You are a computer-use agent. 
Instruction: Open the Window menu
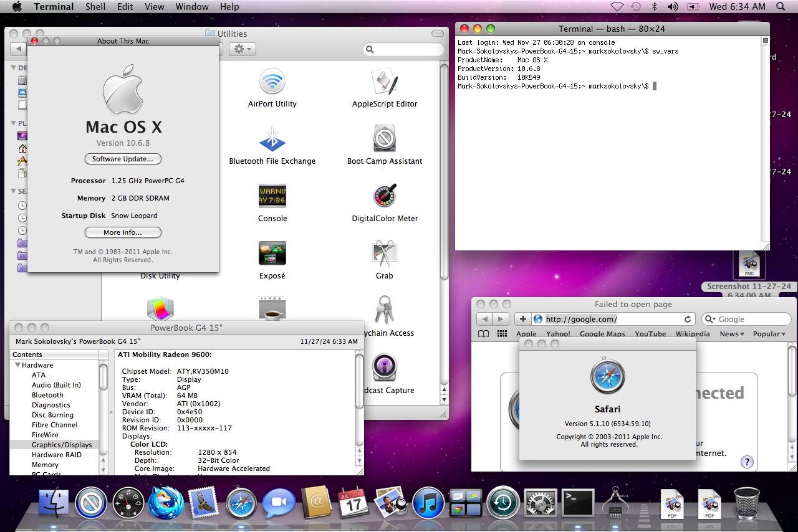point(192,7)
